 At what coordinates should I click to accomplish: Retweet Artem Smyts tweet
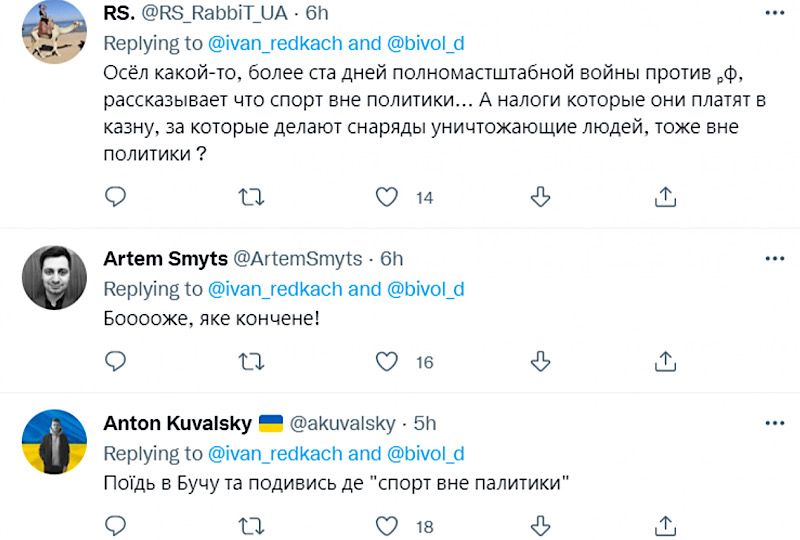pyautogui.click(x=252, y=360)
